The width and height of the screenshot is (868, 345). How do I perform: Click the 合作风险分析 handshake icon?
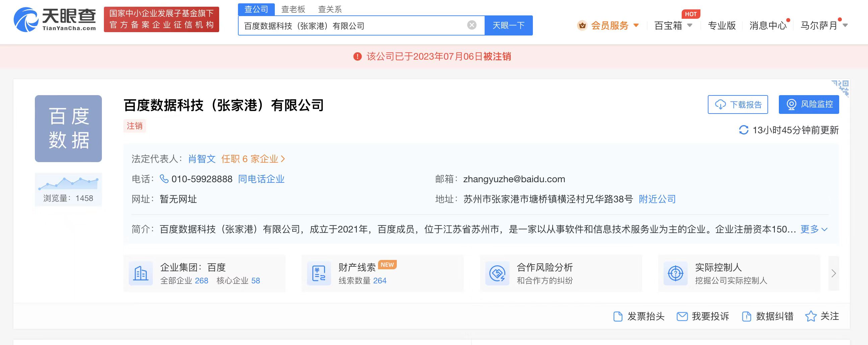click(497, 273)
